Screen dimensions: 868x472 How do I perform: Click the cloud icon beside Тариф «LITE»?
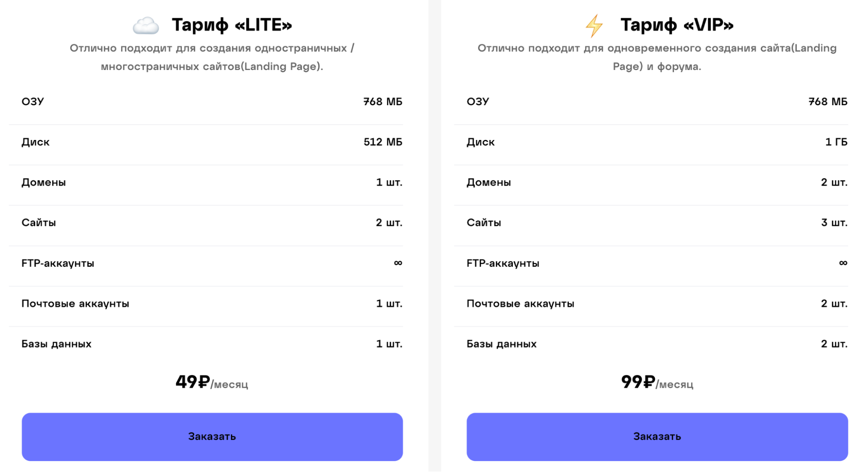146,26
